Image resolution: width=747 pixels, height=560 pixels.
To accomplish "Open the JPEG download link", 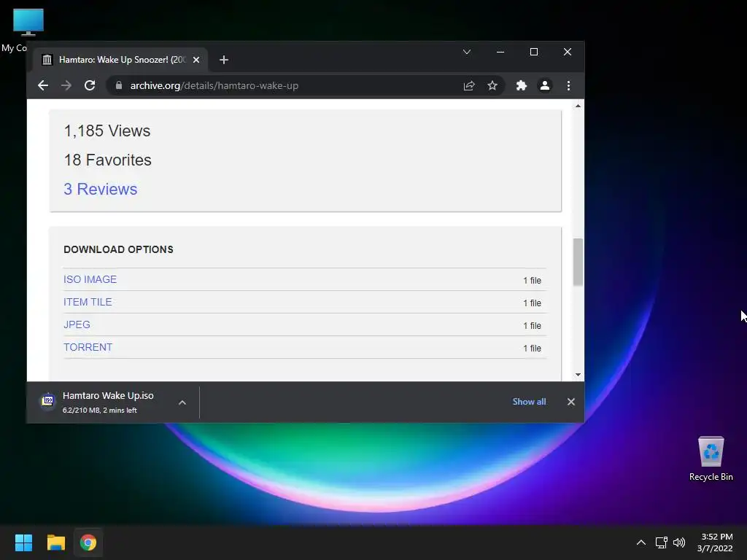I will (x=77, y=324).
